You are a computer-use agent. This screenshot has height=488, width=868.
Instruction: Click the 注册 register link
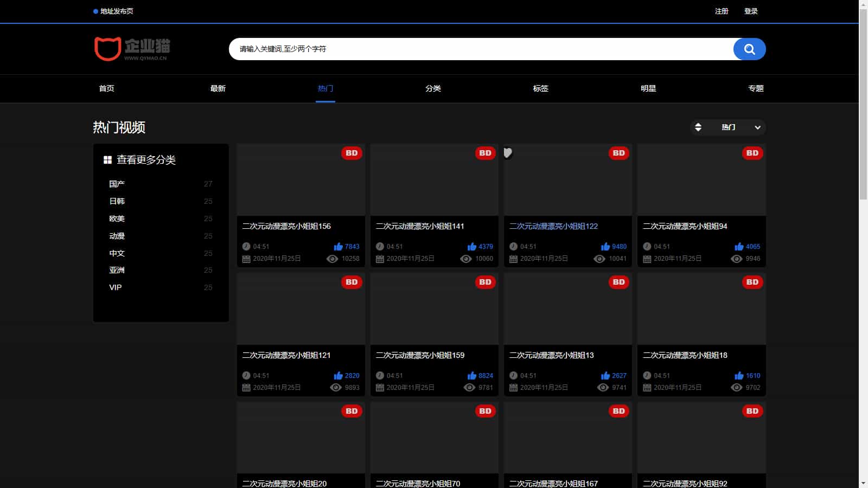tap(722, 11)
